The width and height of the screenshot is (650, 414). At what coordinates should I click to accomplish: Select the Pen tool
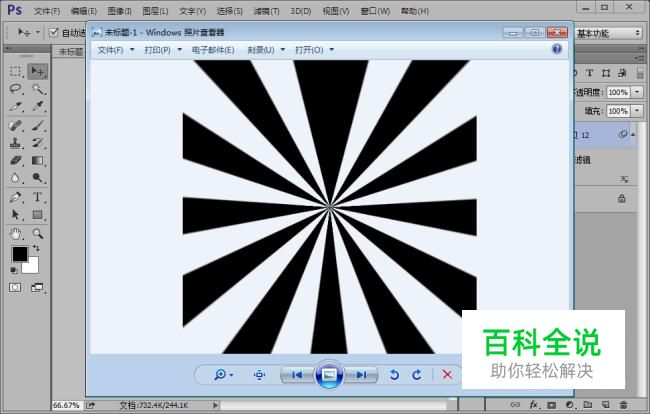tap(16, 197)
